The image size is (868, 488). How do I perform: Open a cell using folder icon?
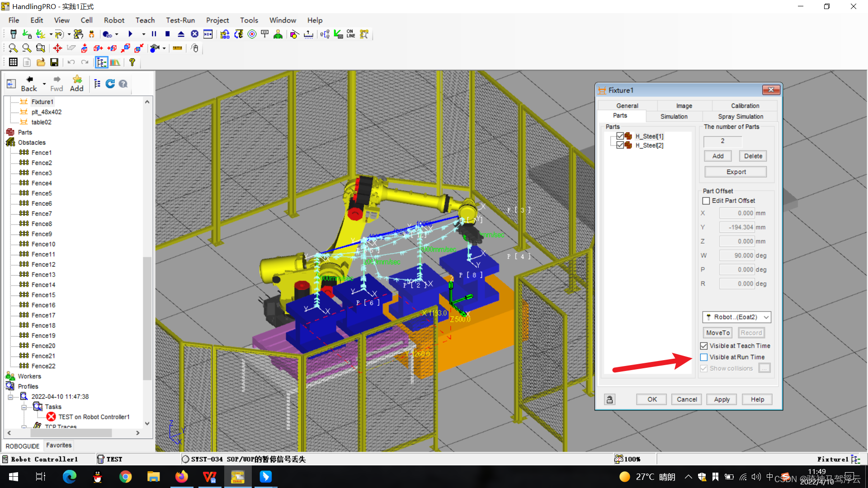point(41,62)
